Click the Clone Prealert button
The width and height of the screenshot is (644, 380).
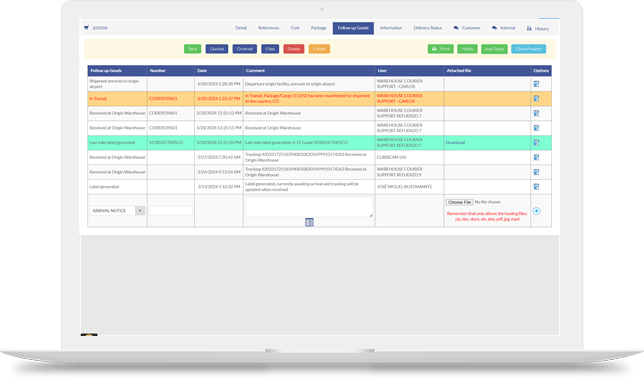[528, 49]
